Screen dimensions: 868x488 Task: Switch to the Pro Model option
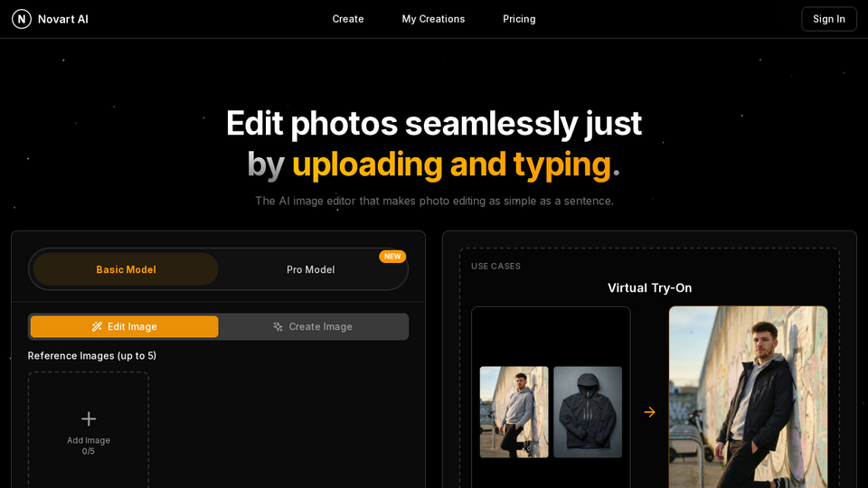pos(310,269)
